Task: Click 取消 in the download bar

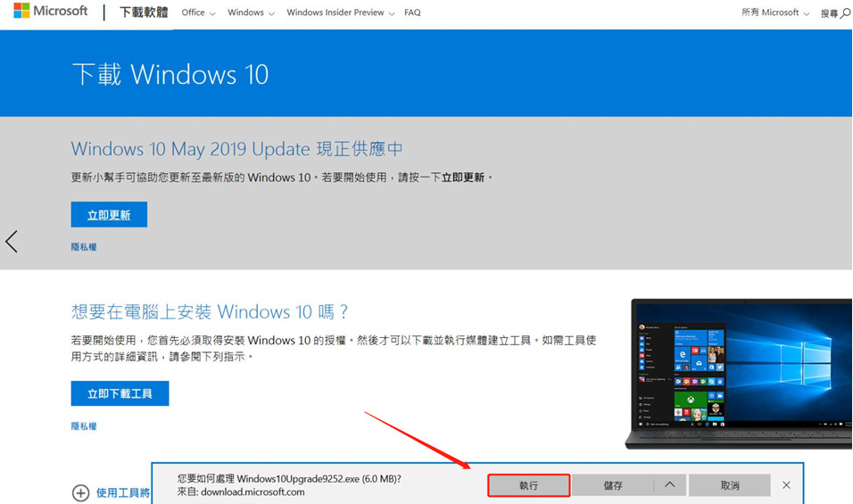Action: point(730,485)
